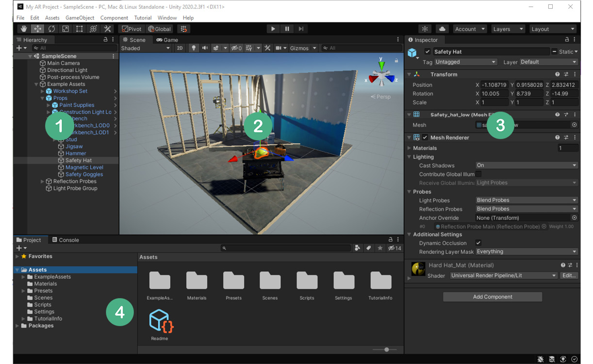The height and width of the screenshot is (364, 593).
Task: Toggle the Dynamic Occlusion checkbox
Action: point(478,243)
